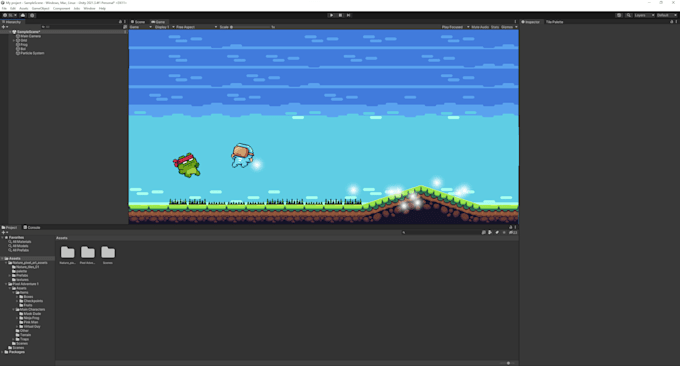Open the Free Aspect dropdown

coord(196,27)
